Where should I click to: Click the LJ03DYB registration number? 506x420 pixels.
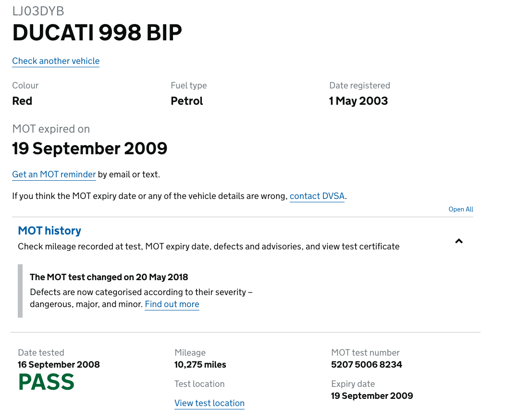tap(38, 11)
